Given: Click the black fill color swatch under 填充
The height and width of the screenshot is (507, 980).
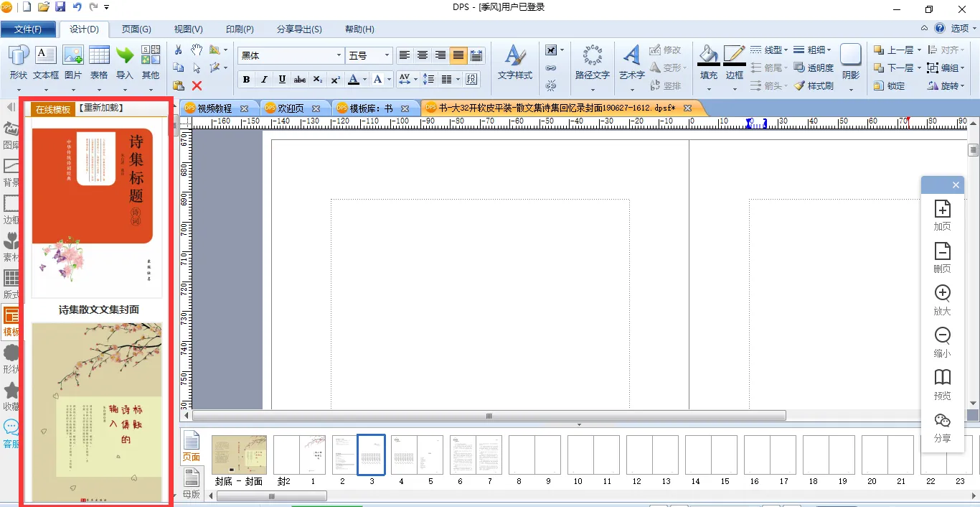Looking at the screenshot, I should pyautogui.click(x=709, y=65).
